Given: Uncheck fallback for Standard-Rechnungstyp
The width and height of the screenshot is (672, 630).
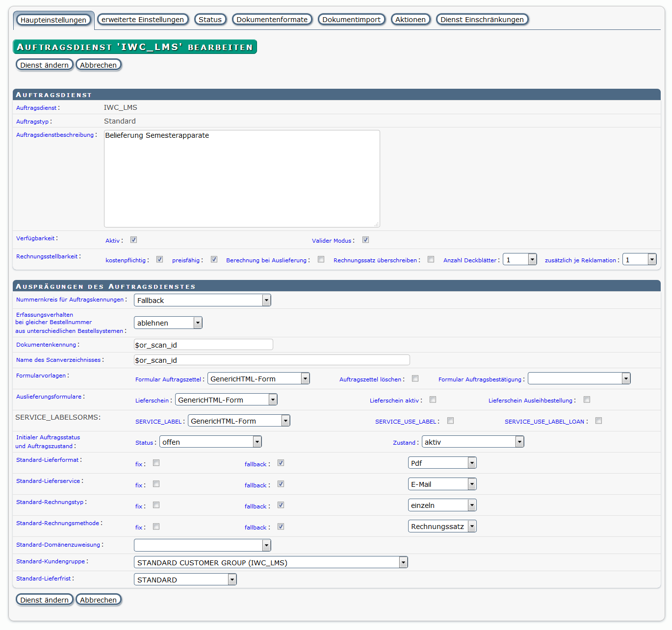Looking at the screenshot, I should click(x=281, y=505).
